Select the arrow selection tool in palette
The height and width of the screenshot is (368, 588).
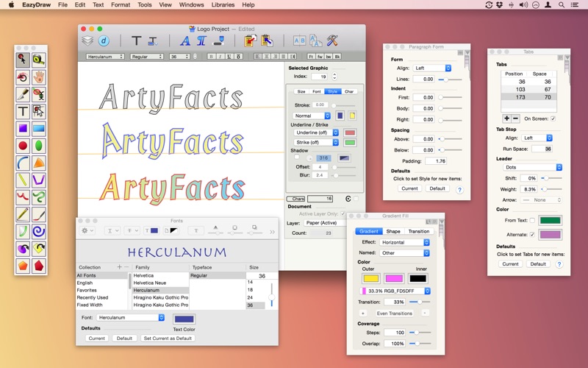pos(24,59)
